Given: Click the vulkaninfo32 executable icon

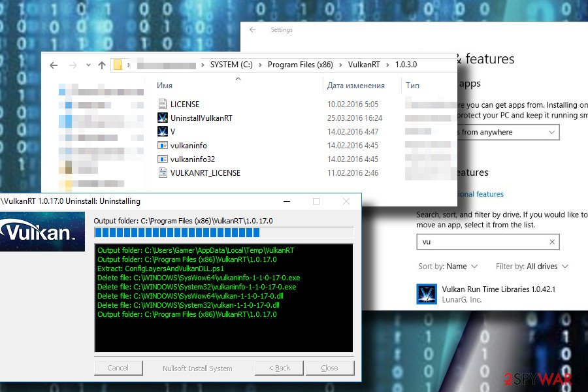Looking at the screenshot, I should 163,159.
